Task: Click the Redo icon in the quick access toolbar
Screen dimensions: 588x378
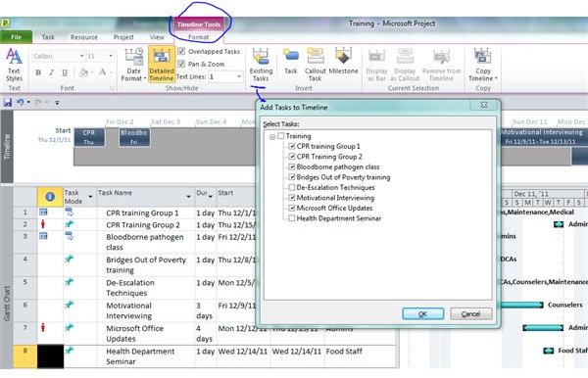Action: pos(38,102)
